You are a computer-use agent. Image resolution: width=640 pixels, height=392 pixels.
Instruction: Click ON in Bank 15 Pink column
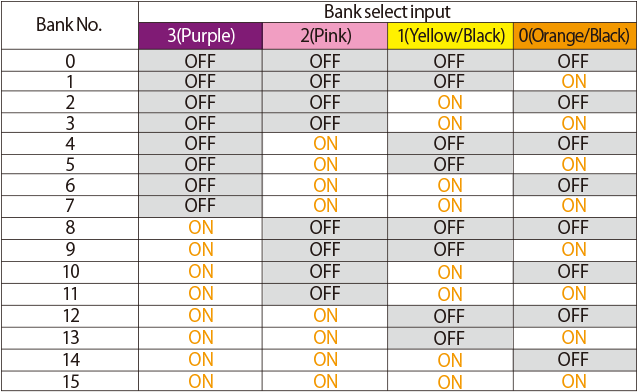[325, 381]
